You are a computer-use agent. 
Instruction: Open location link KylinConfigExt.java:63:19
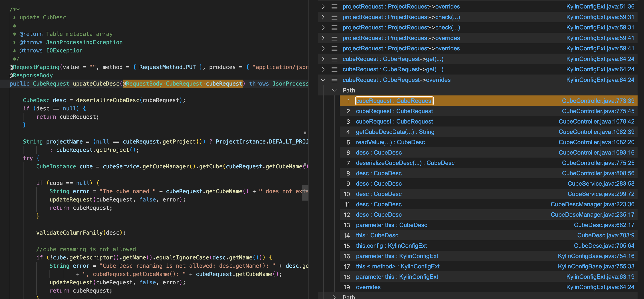coord(600,277)
